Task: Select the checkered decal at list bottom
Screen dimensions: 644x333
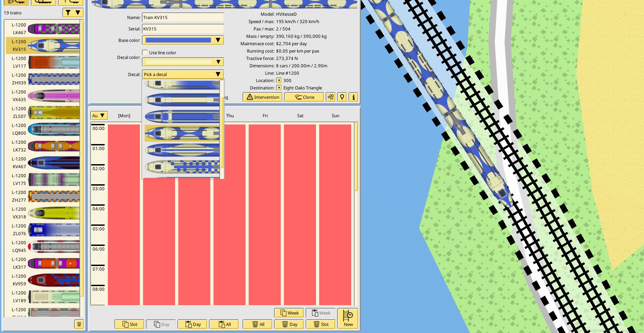Action: (182, 166)
